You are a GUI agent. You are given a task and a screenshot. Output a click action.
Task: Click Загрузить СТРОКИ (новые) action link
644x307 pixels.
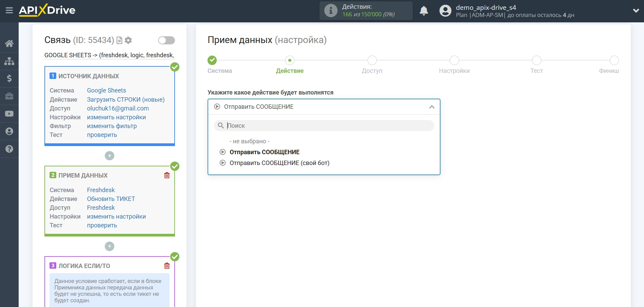pos(126,100)
